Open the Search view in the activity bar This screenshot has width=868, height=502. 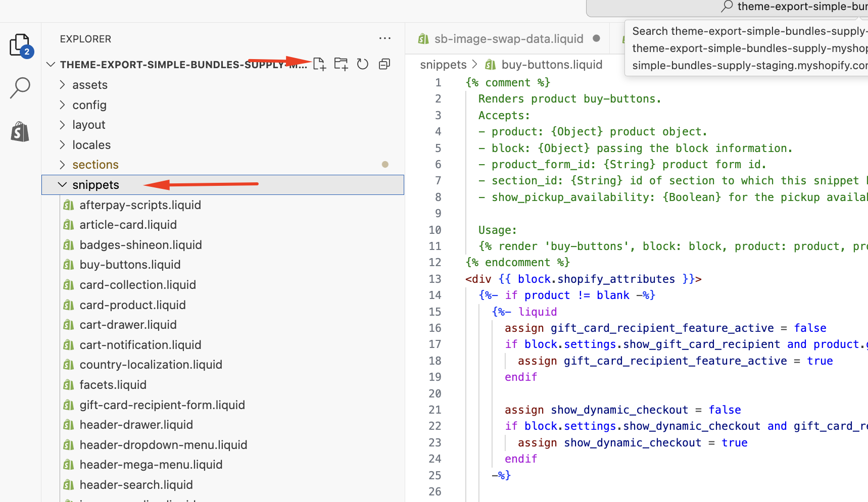pos(20,88)
